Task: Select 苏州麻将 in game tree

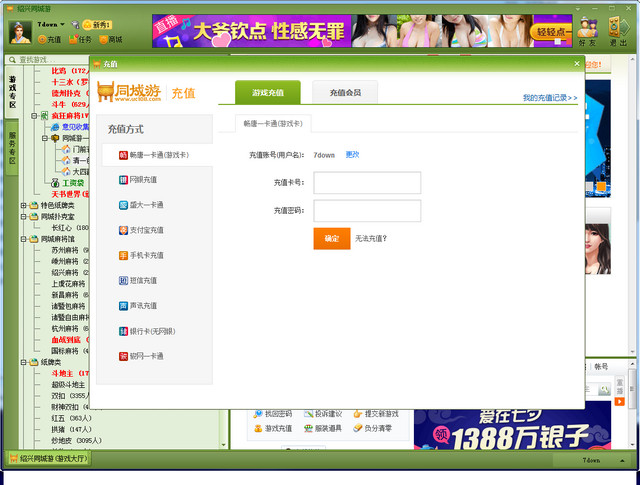Action: click(70, 250)
